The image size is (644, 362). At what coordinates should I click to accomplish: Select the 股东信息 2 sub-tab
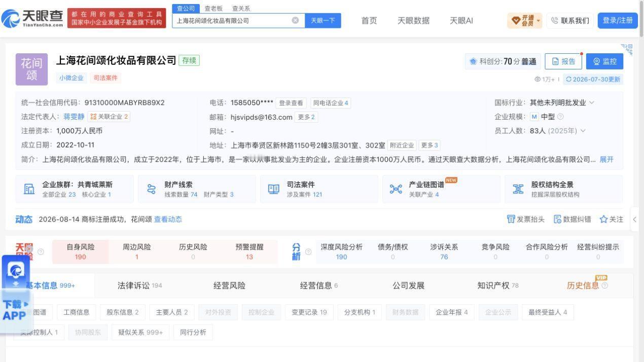[x=123, y=312]
